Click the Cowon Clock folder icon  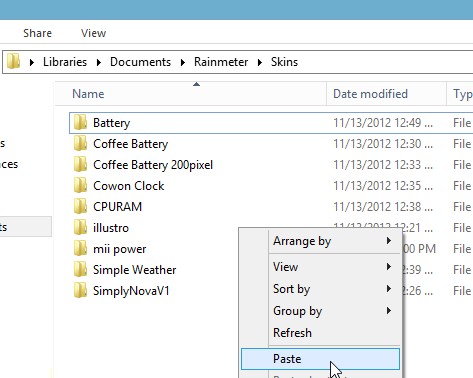pos(80,185)
